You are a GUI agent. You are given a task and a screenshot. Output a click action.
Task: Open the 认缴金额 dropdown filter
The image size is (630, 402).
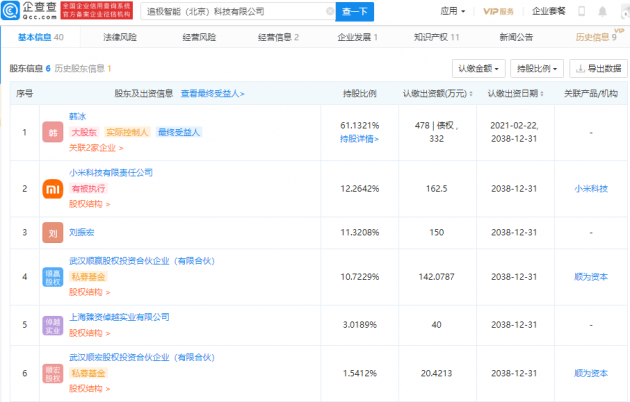[x=479, y=69]
